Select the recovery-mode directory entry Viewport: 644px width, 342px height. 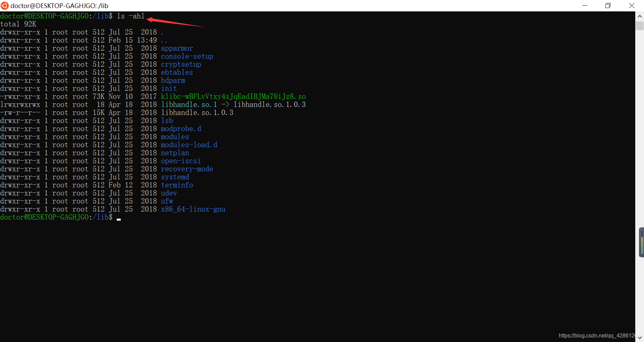[187, 169]
